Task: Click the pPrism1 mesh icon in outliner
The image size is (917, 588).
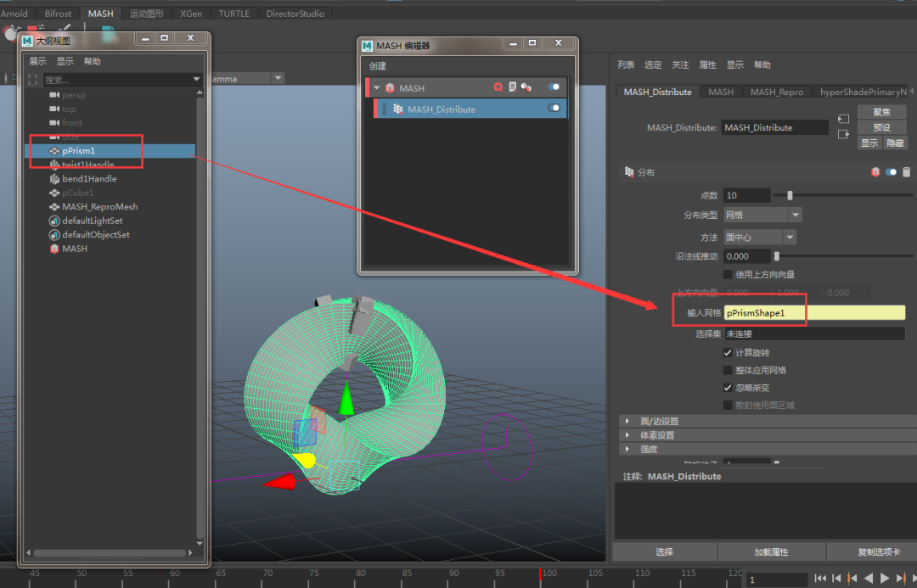Action: [54, 151]
